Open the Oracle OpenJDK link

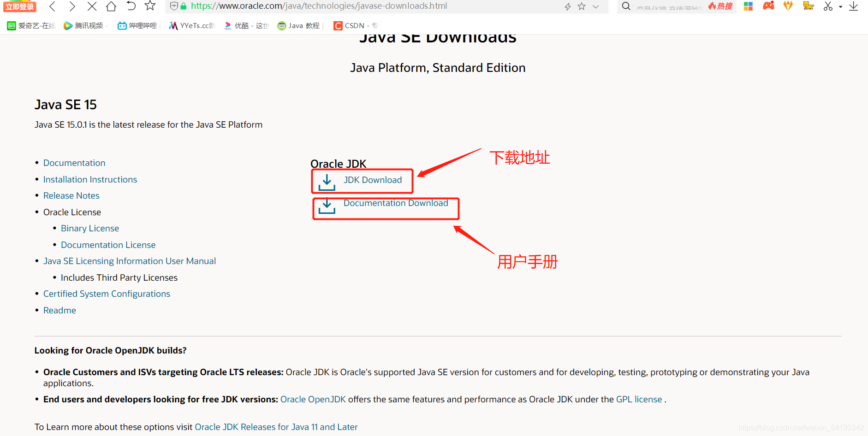click(x=313, y=399)
